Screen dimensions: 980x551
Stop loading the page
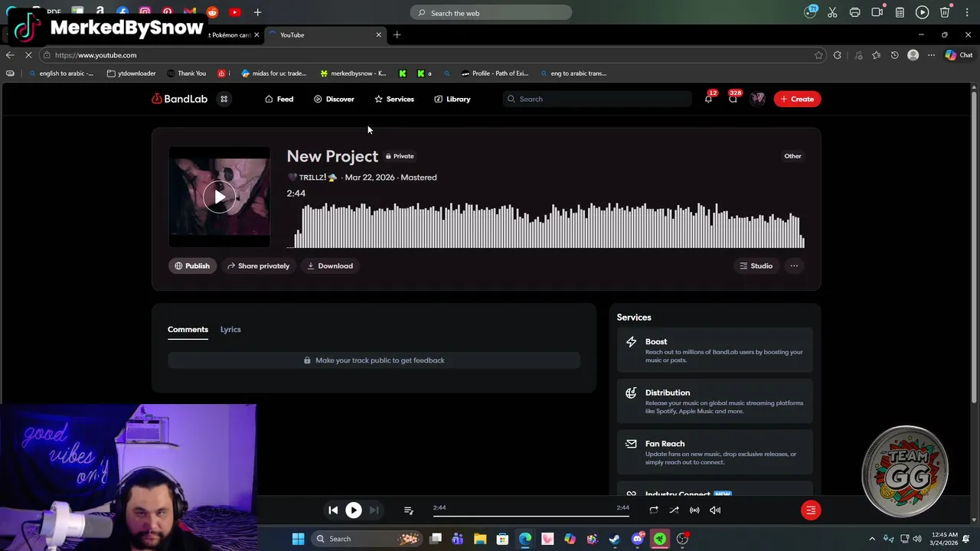pos(30,55)
